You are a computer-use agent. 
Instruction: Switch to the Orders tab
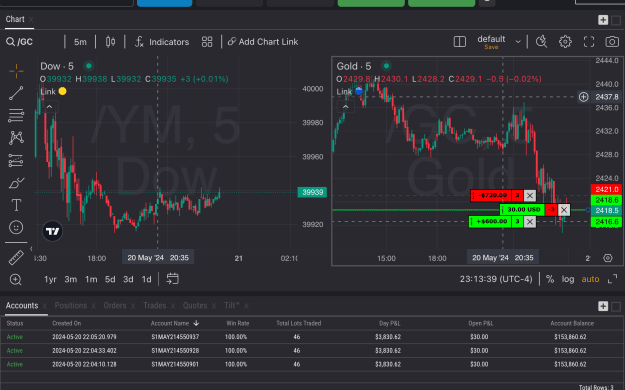(x=115, y=306)
